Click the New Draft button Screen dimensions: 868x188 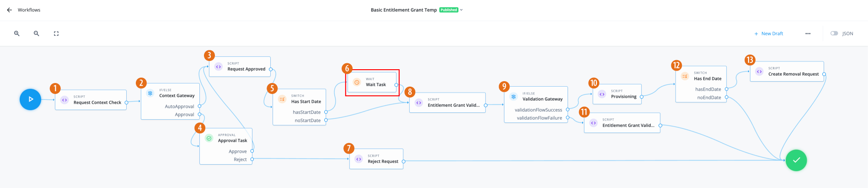pyautogui.click(x=769, y=33)
